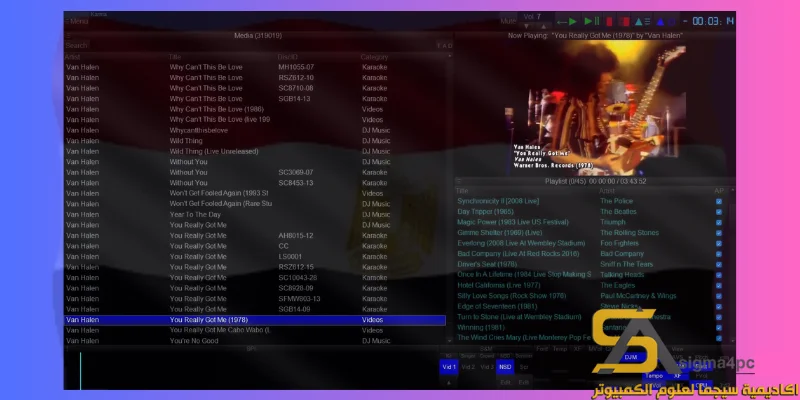
Task: Lower volume with the down arrow
Action: (x=527, y=26)
